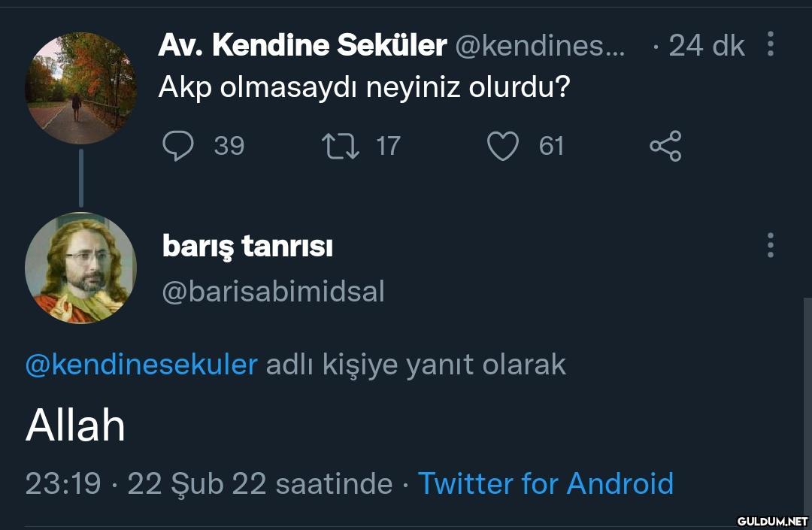
Task: Open the tweet "Akp olmasaydı neyiniz olurdu?"
Action: click(364, 88)
